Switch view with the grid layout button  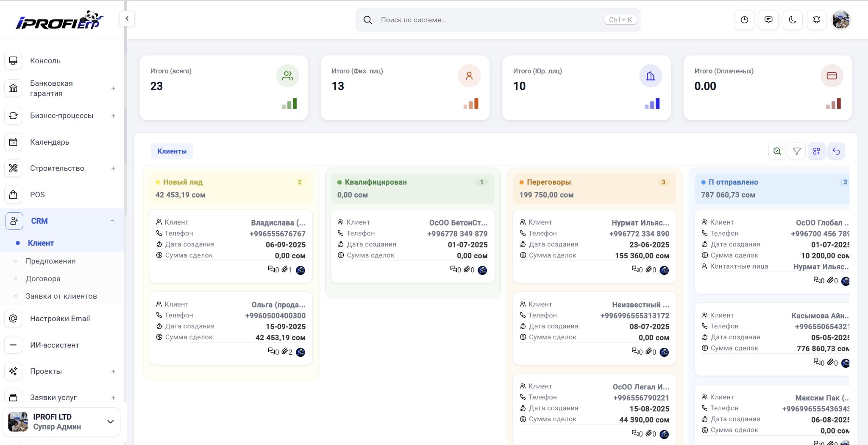816,151
